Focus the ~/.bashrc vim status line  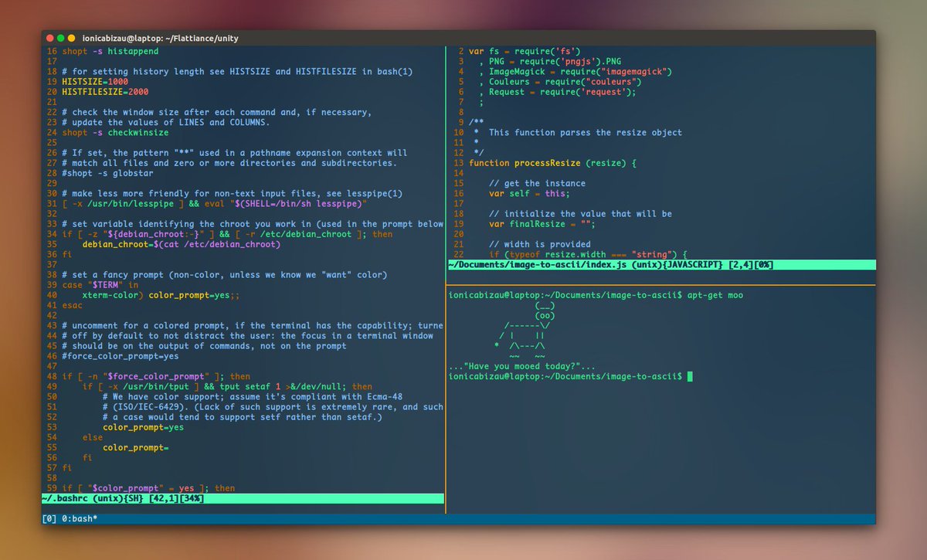tap(243, 498)
